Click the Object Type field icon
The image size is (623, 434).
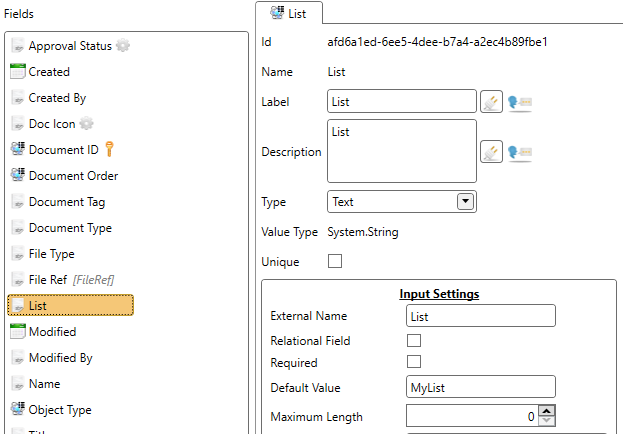[x=17, y=409]
